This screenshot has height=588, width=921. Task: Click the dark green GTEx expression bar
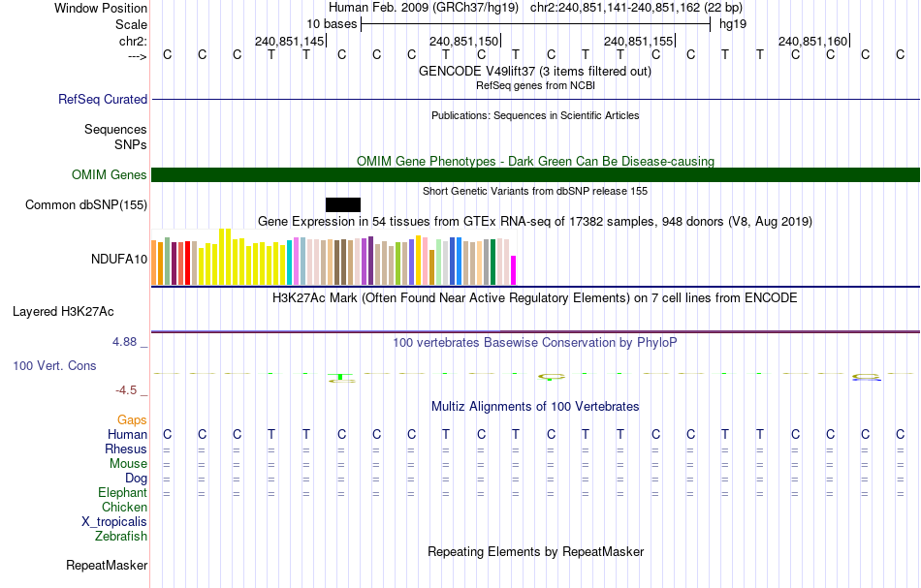coord(492,263)
